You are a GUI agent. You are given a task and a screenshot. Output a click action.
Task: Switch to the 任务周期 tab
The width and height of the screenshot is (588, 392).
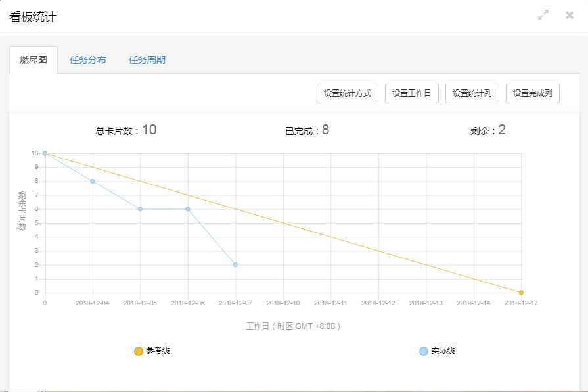[147, 59]
